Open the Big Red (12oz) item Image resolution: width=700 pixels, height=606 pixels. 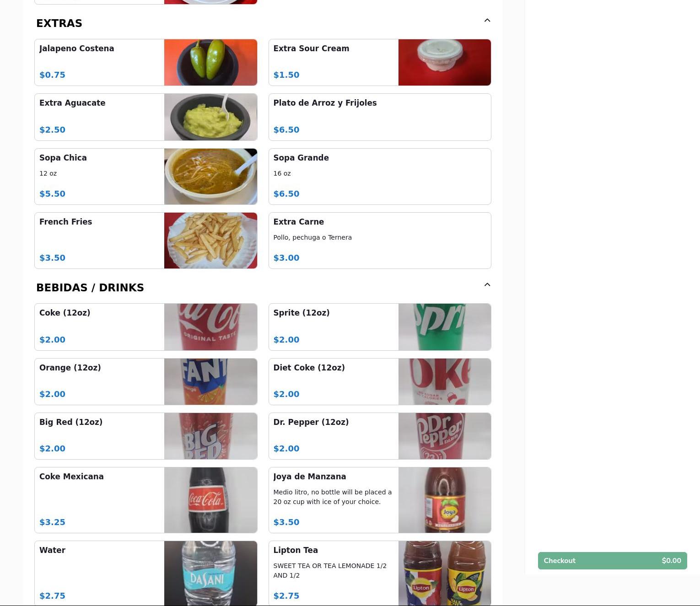click(x=146, y=436)
